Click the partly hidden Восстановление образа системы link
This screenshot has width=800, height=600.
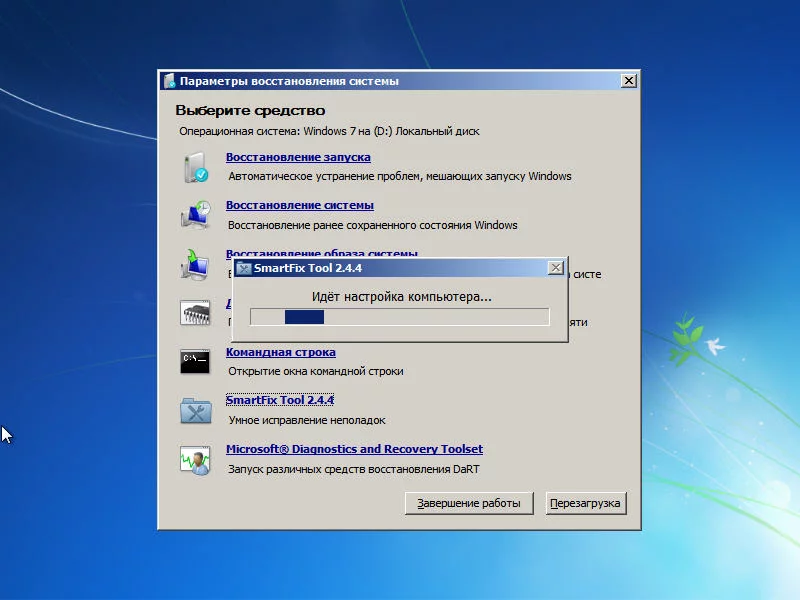click(321, 254)
